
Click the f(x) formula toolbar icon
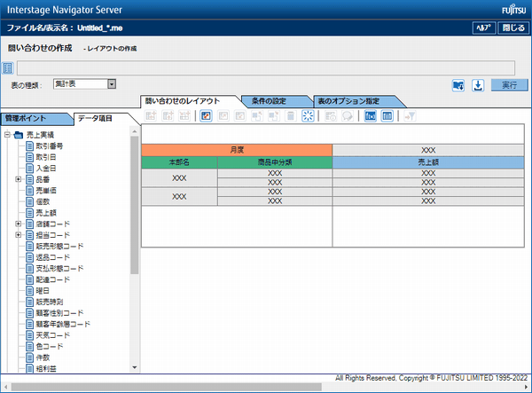tap(371, 116)
